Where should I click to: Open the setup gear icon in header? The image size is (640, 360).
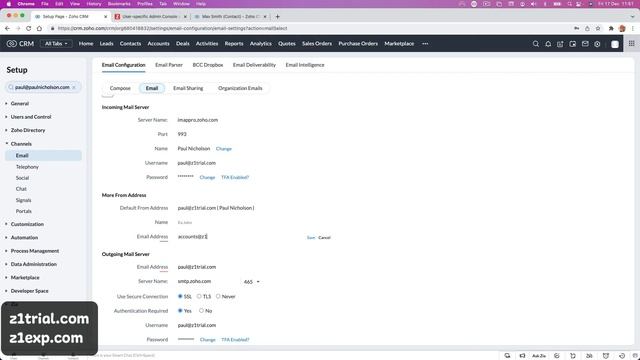tap(597, 44)
